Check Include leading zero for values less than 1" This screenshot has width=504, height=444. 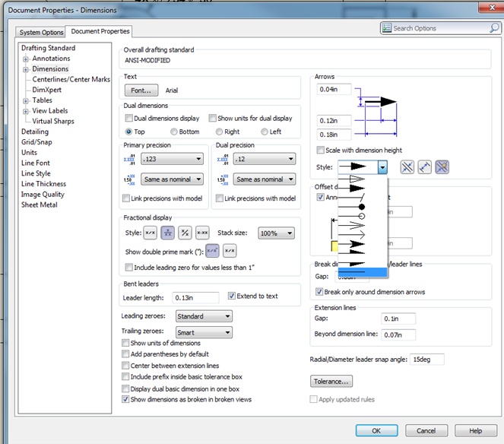pos(129,267)
